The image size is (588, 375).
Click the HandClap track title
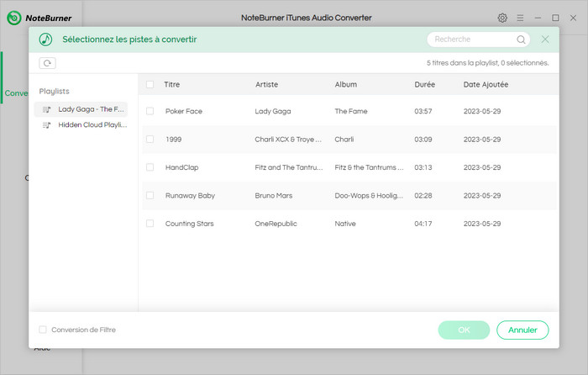point(182,167)
